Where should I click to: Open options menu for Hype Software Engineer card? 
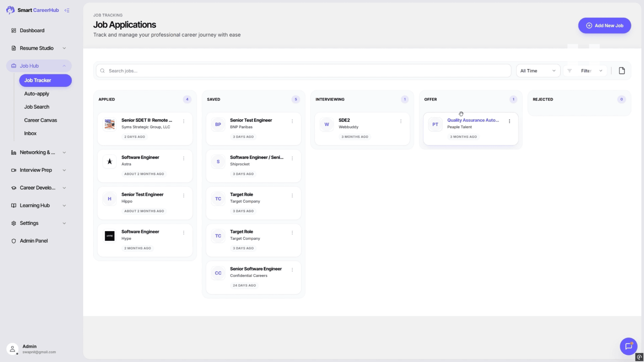(x=184, y=233)
